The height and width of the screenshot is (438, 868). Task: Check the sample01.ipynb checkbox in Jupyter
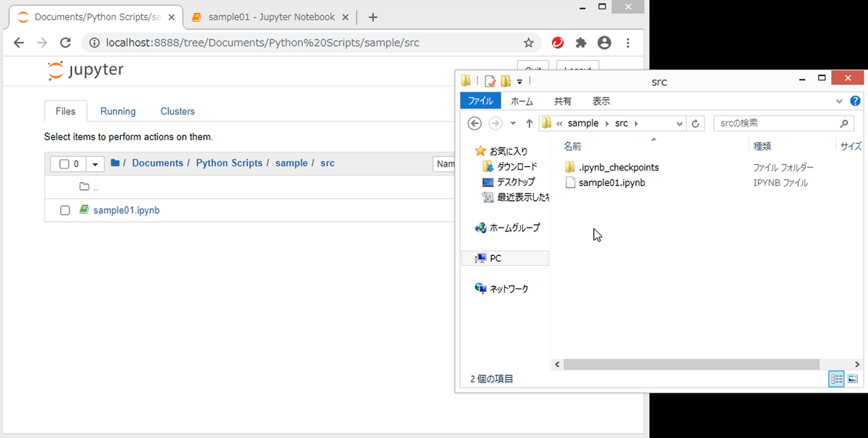click(65, 210)
